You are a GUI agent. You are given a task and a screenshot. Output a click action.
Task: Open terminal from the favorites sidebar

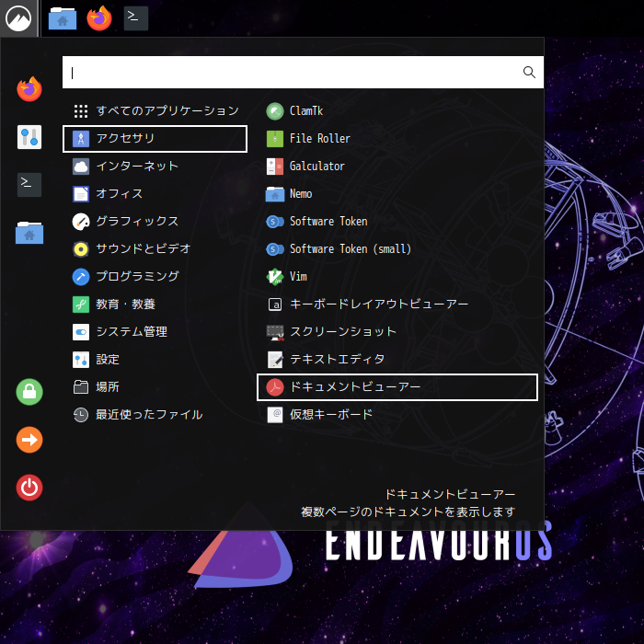pos(29,184)
